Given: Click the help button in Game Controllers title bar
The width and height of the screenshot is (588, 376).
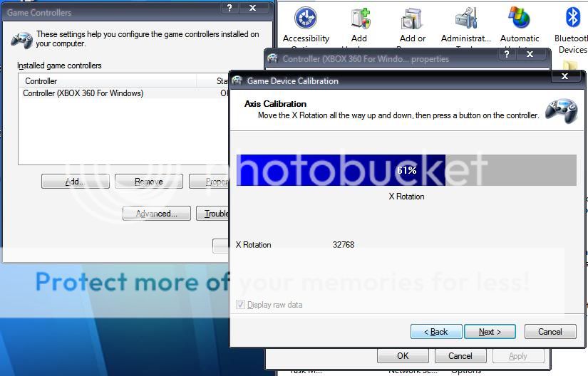Looking at the screenshot, I should (229, 8).
